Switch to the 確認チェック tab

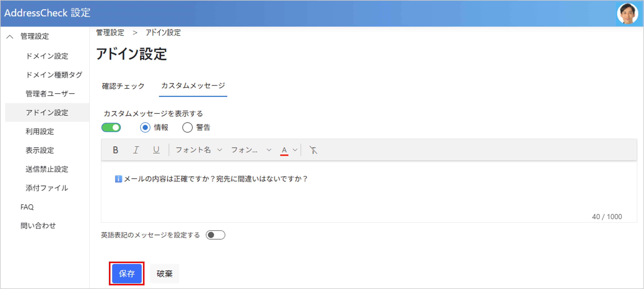point(123,86)
